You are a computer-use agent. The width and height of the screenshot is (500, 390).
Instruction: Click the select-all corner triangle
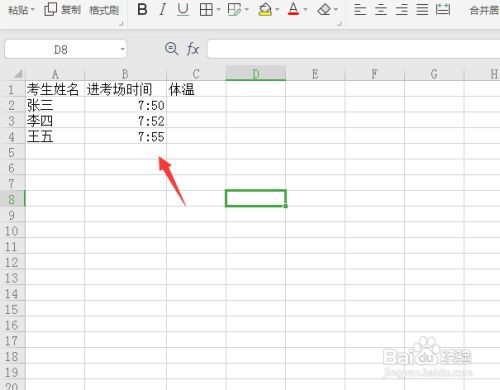pos(18,73)
